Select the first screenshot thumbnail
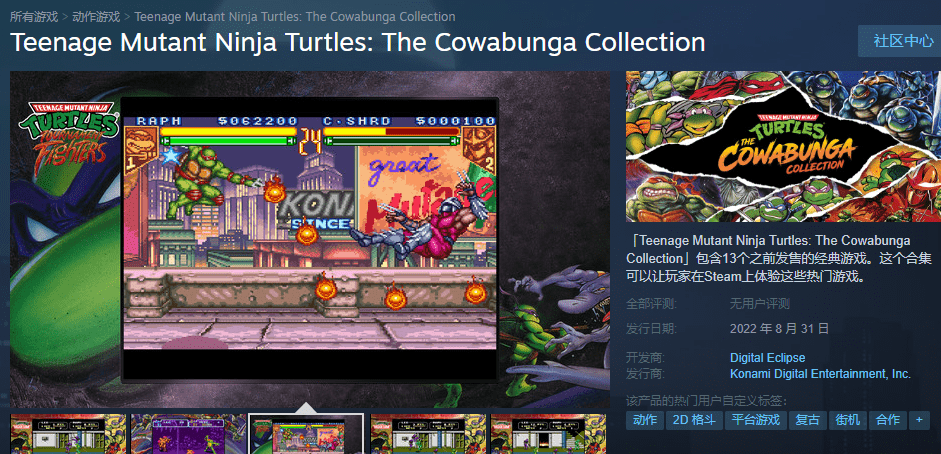The image size is (941, 454). coord(68,434)
